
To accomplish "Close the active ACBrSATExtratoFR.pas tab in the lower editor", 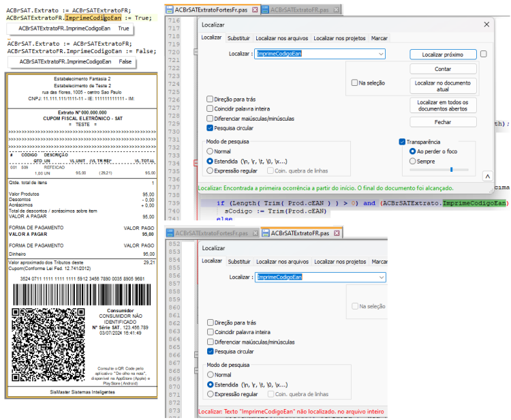I will click(x=337, y=233).
